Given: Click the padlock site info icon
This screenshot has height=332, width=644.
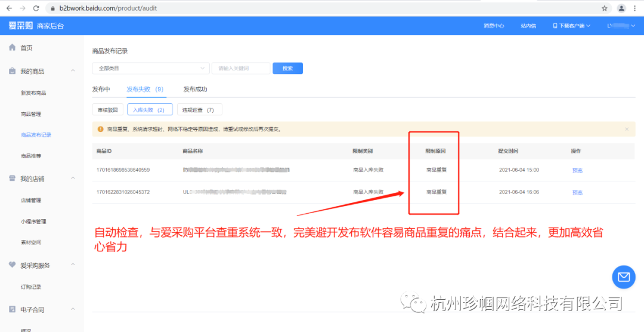Looking at the screenshot, I should pyautogui.click(x=52, y=8).
